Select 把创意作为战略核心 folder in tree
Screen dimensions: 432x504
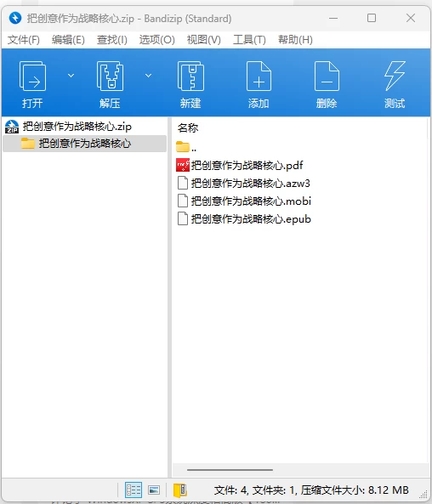85,144
